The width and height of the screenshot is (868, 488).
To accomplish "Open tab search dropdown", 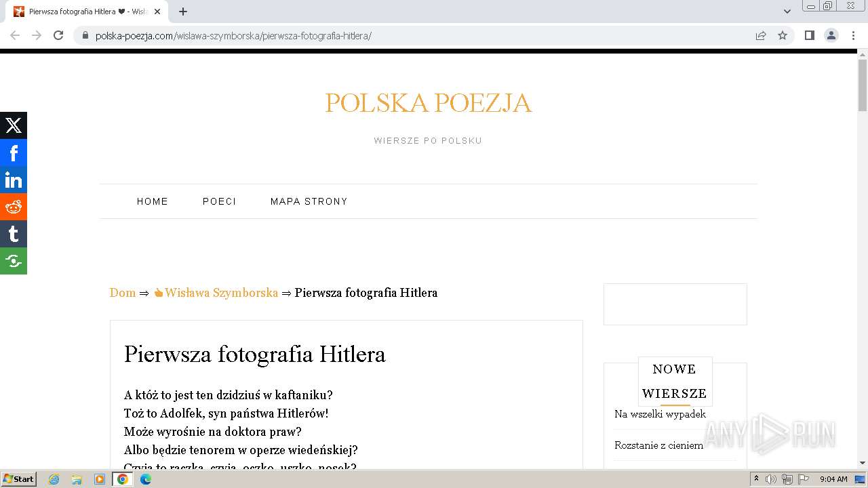I will (787, 12).
